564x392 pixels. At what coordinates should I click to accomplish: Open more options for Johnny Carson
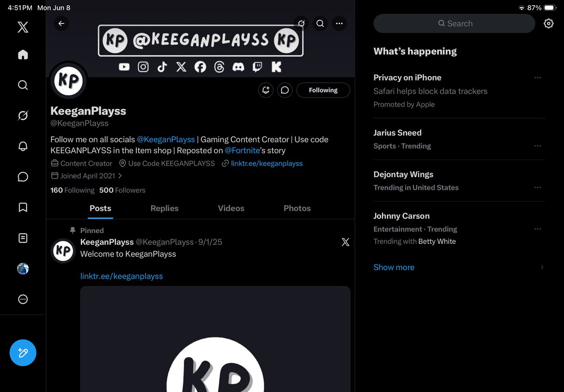click(538, 229)
